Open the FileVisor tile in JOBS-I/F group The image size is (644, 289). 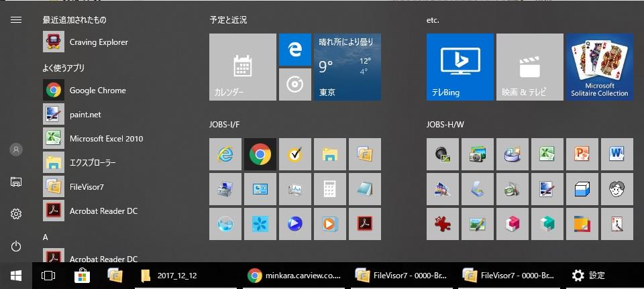click(365, 154)
